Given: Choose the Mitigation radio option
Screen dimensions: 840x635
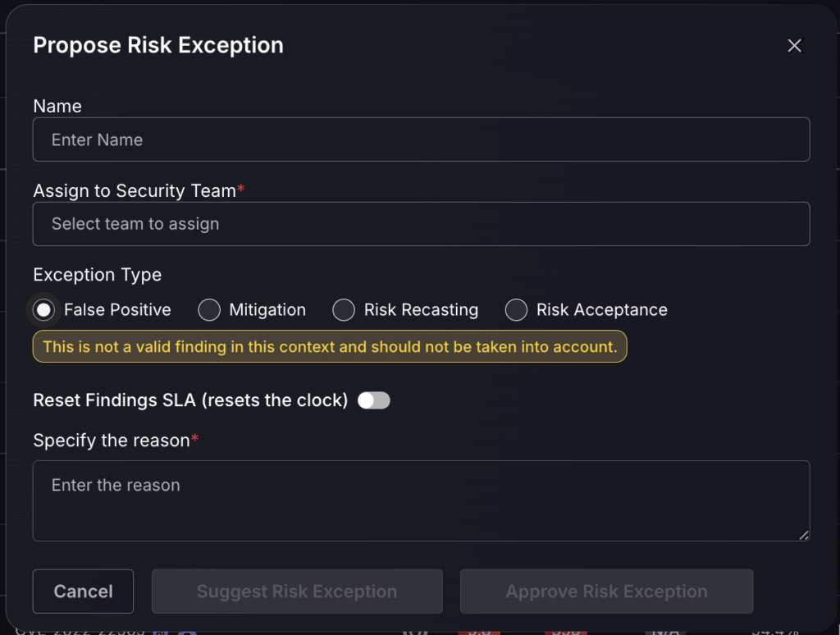Looking at the screenshot, I should click(x=210, y=310).
